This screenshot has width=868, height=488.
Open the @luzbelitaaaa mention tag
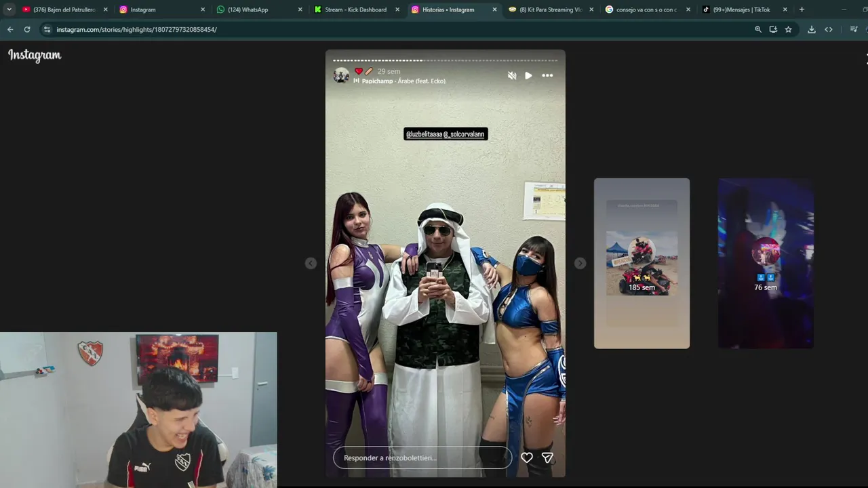coord(425,134)
